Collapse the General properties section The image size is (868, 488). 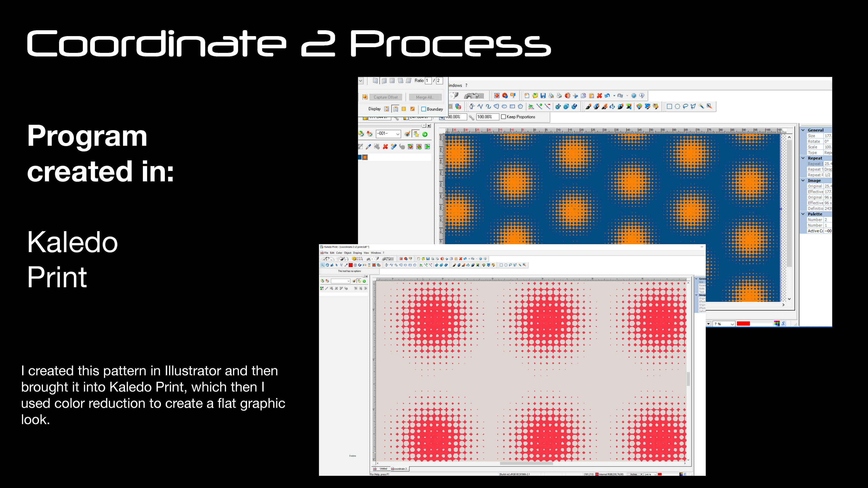[x=803, y=130]
